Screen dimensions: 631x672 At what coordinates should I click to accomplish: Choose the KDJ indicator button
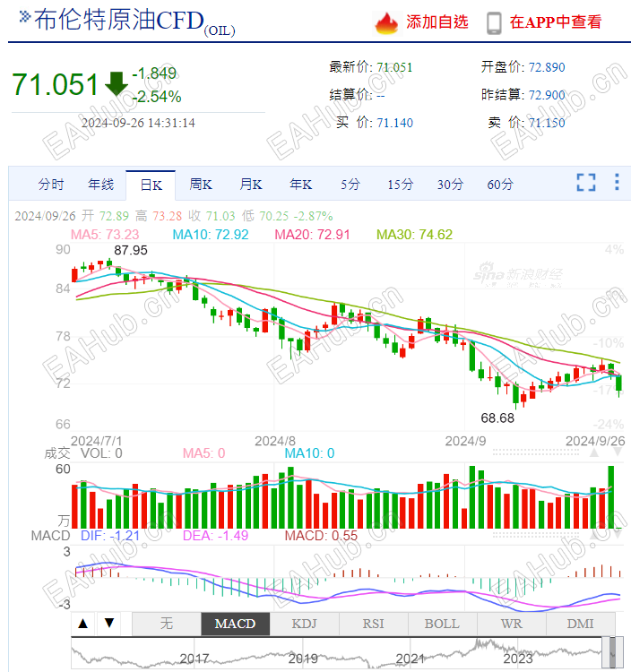305,624
